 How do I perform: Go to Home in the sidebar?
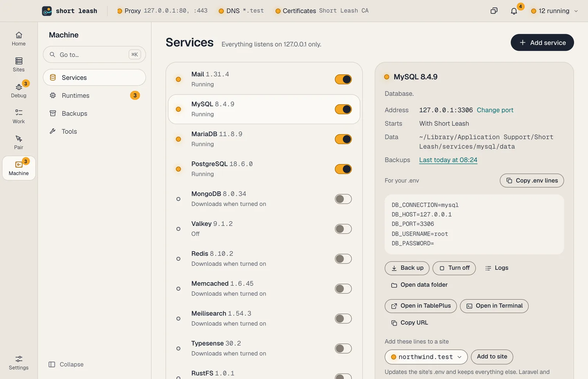tap(19, 39)
